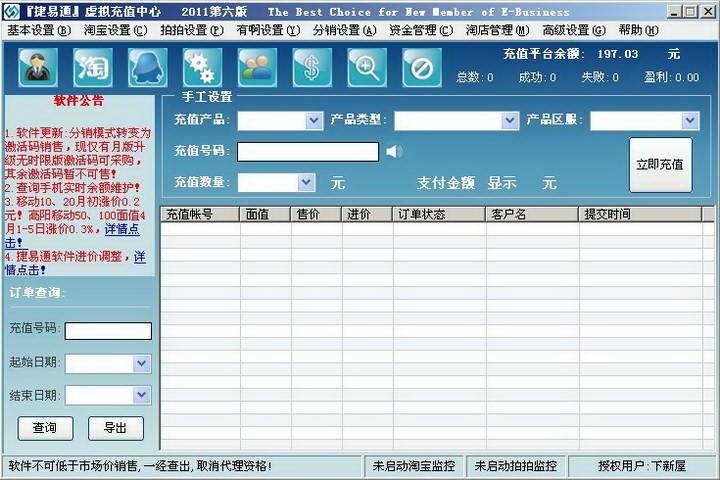Open the gears settings toolbar icon

(x=202, y=68)
